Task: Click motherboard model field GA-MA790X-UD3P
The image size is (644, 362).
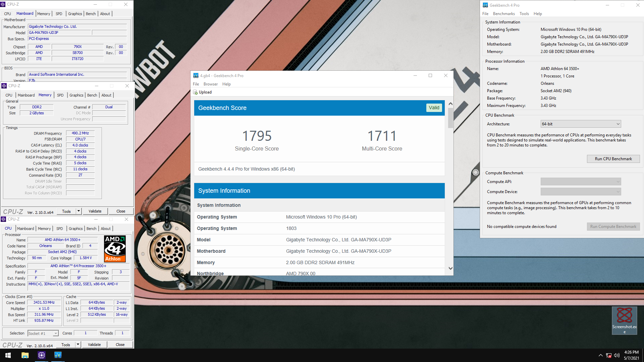Action: click(59, 33)
